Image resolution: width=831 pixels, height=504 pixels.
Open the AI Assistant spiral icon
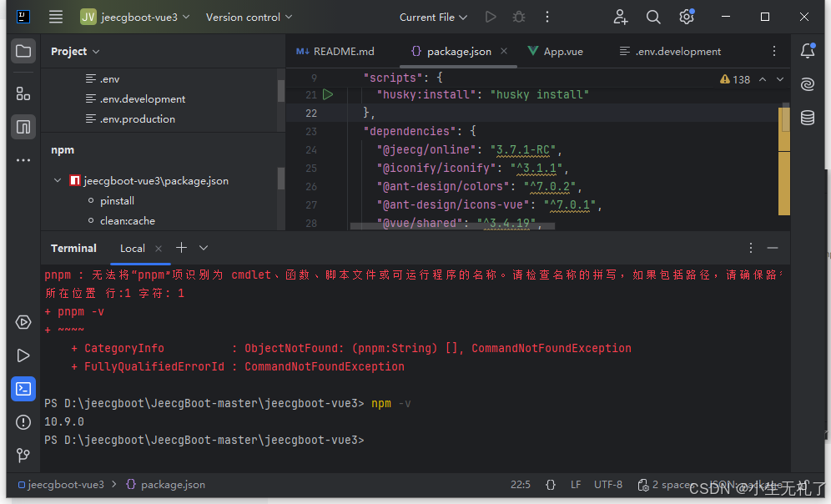(x=808, y=84)
